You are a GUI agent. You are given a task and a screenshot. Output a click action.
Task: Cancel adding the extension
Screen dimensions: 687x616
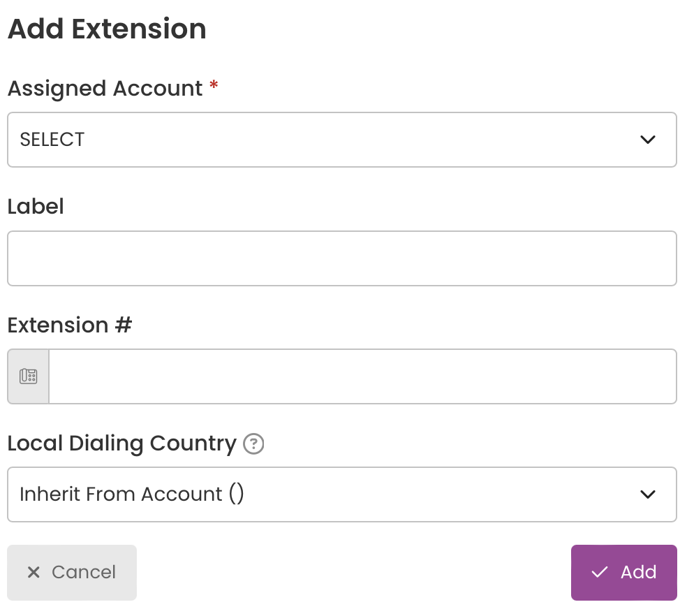coord(72,573)
